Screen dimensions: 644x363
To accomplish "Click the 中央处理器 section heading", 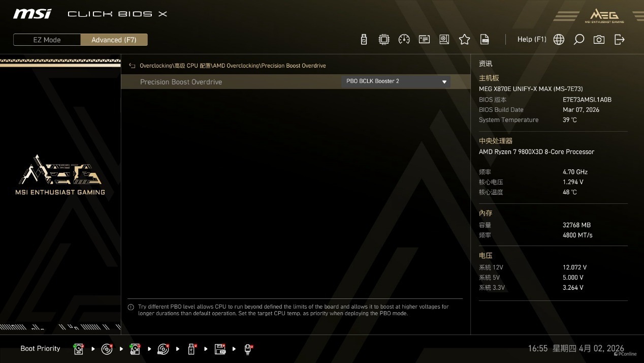I will [x=496, y=141].
